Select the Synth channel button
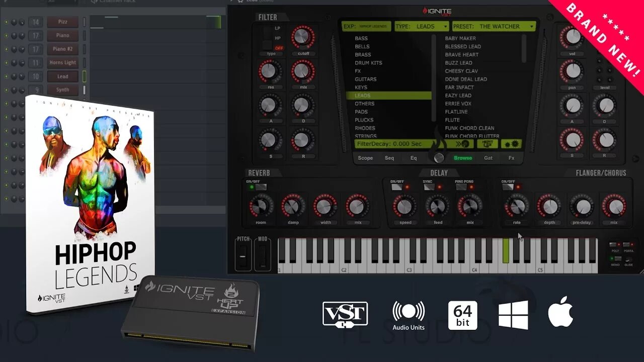644x362 pixels. (x=62, y=90)
